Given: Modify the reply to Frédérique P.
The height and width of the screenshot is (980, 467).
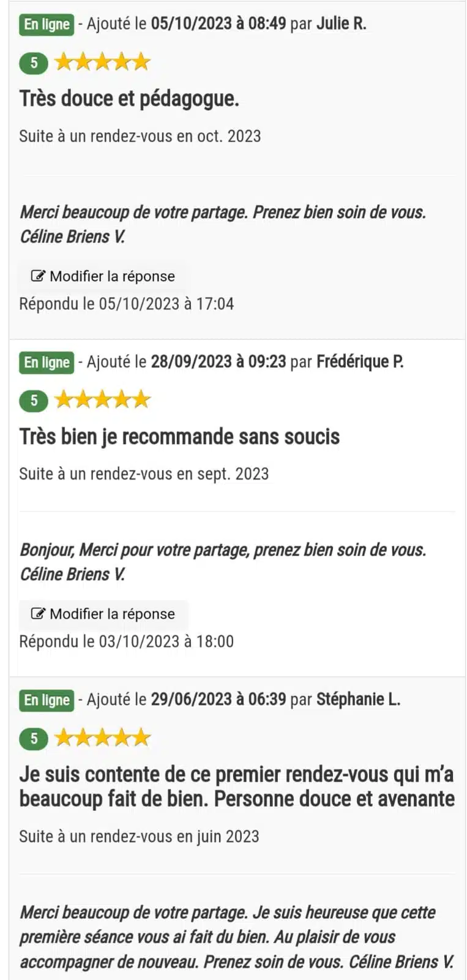Looking at the screenshot, I should coord(103,614).
